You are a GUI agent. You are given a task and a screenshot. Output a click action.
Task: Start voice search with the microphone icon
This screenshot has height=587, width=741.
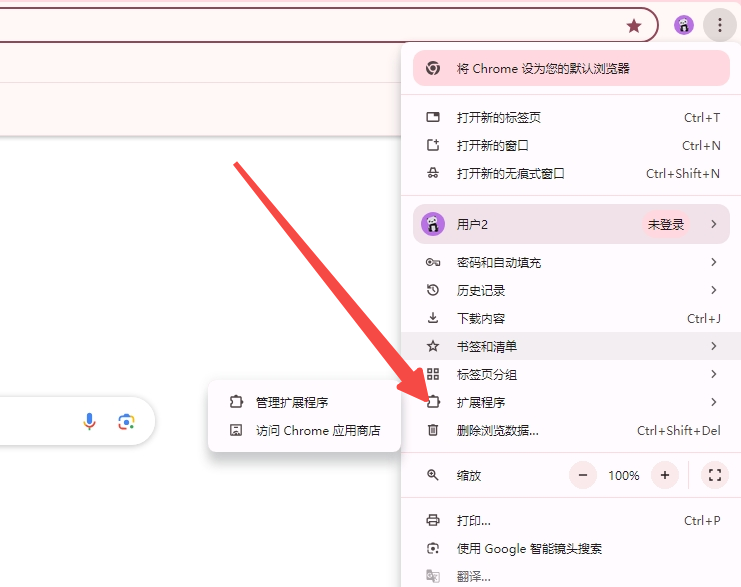(89, 421)
